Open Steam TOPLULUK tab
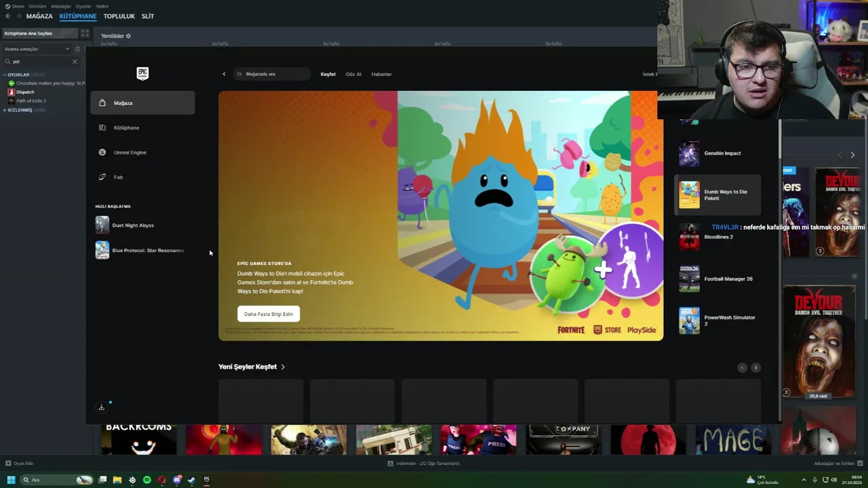This screenshot has width=868, height=488. pos(119,16)
